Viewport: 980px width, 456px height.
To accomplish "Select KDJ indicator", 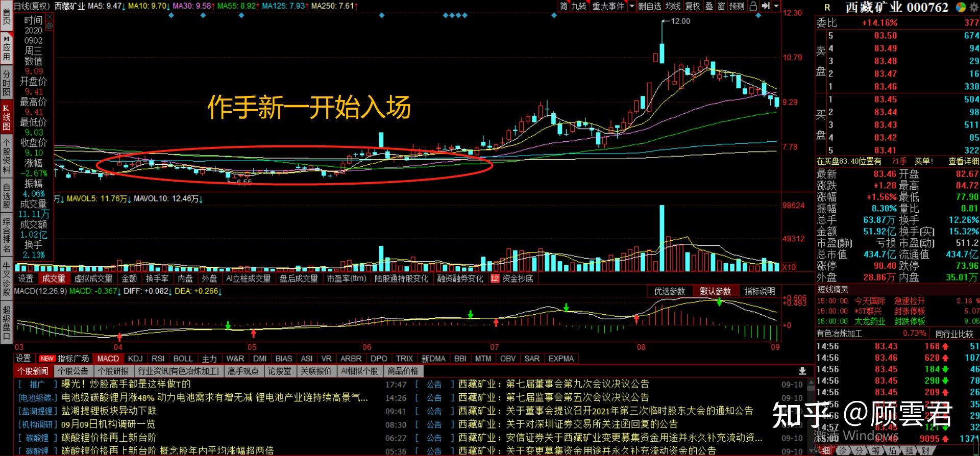I will (x=135, y=359).
